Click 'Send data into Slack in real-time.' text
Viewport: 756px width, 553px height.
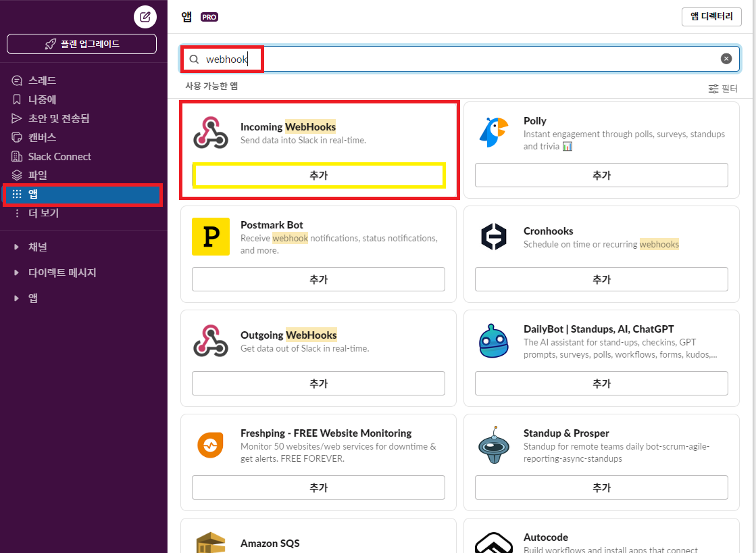coord(303,141)
